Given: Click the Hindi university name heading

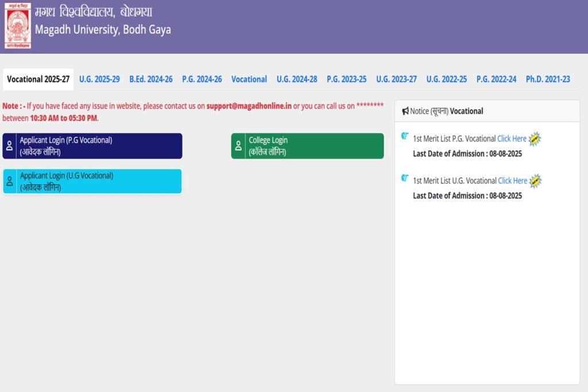Looking at the screenshot, I should (94, 11).
